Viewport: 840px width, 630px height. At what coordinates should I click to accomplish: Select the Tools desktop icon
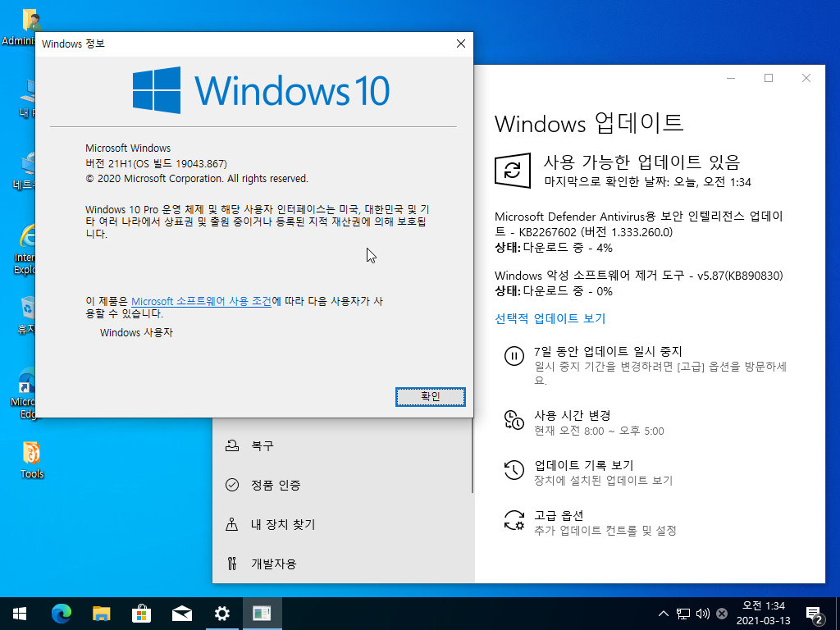click(x=32, y=459)
